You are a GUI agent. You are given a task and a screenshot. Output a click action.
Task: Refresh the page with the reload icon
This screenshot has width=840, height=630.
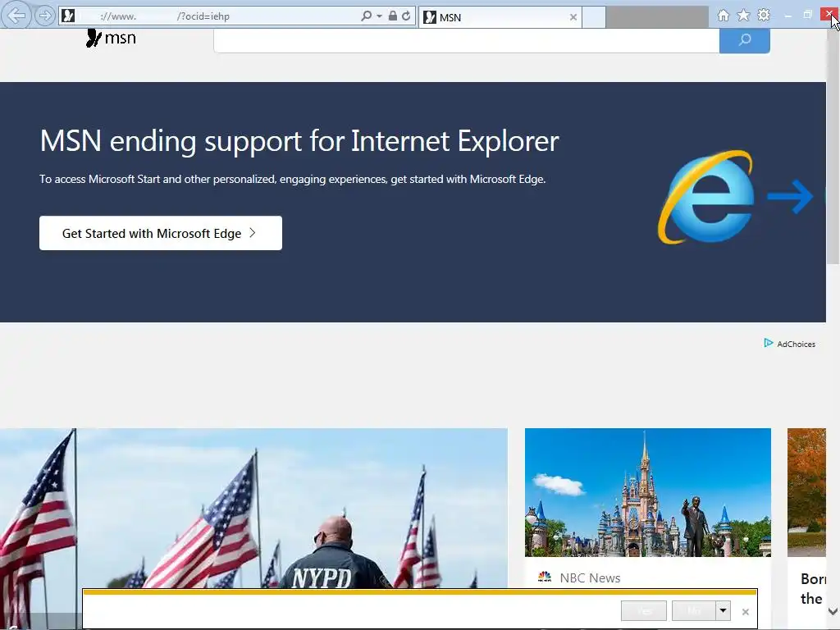pos(406,16)
